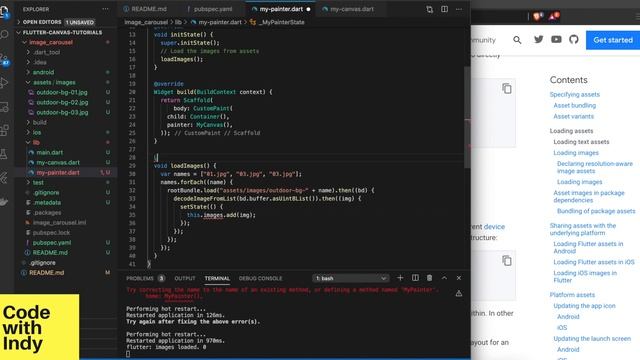
Task: Switch to the README.md editor tab
Action: pos(145,9)
